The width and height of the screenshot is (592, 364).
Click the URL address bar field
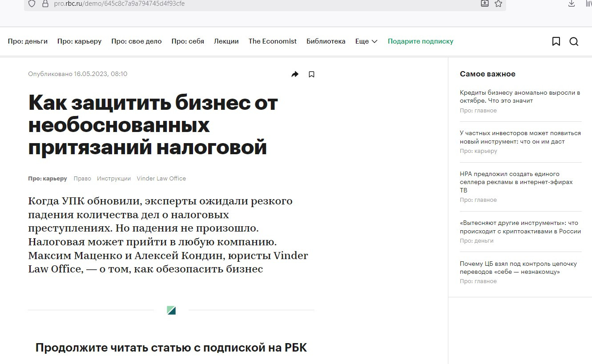262,4
